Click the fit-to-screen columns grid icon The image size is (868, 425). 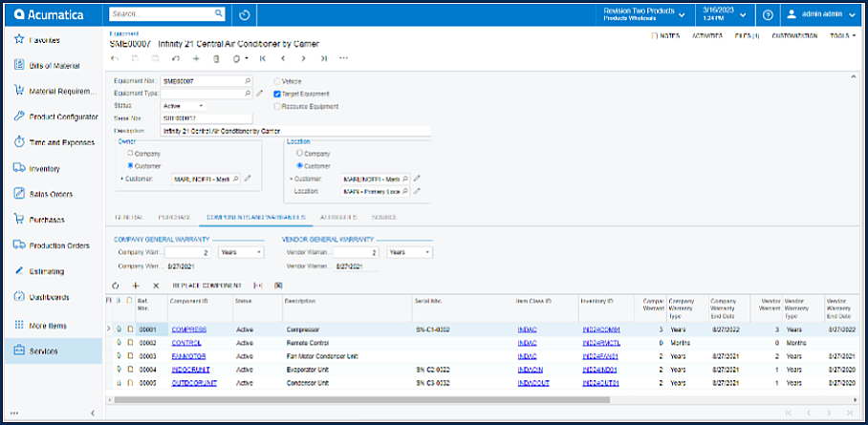(x=257, y=286)
